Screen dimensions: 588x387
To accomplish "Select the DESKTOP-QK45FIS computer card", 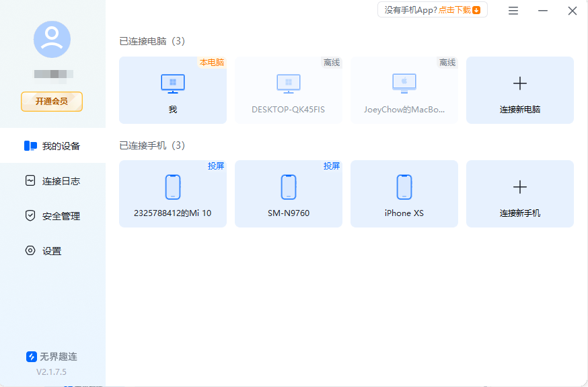I will [x=289, y=90].
